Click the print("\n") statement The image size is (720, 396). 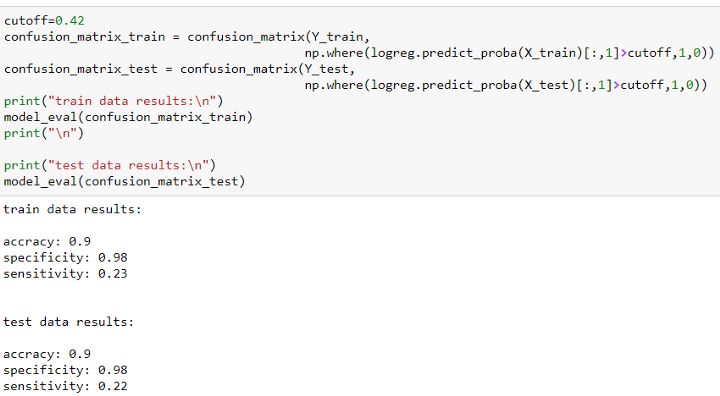click(x=44, y=133)
